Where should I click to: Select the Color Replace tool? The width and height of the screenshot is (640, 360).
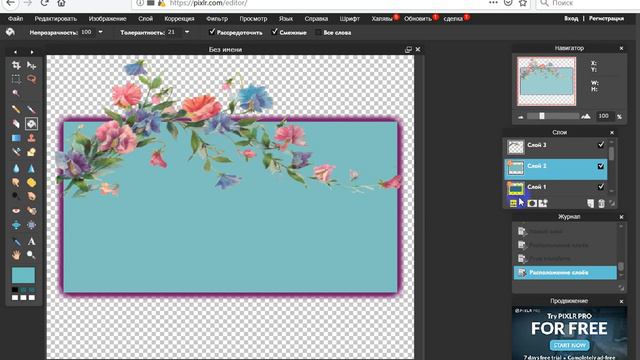click(16, 152)
